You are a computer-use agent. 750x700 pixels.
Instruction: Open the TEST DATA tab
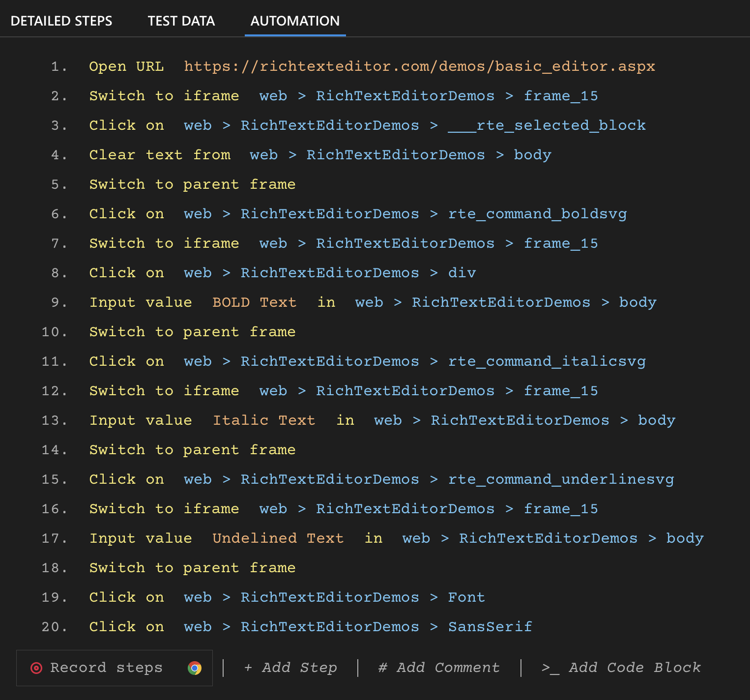[181, 21]
